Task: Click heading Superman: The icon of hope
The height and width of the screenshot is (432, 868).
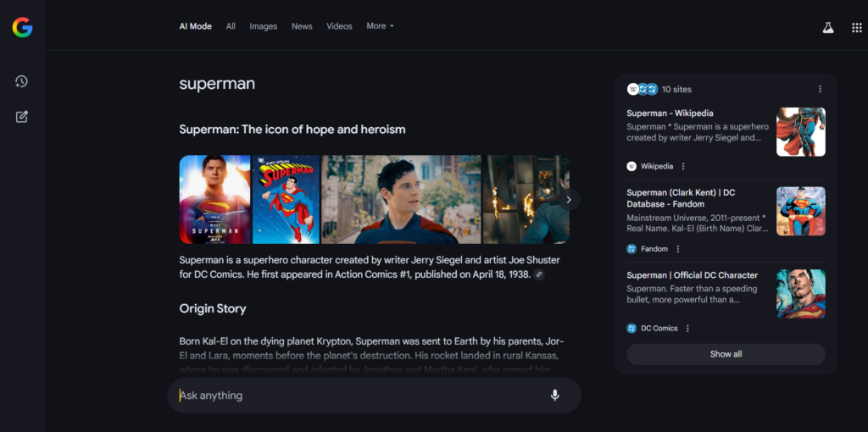Action: (x=292, y=130)
